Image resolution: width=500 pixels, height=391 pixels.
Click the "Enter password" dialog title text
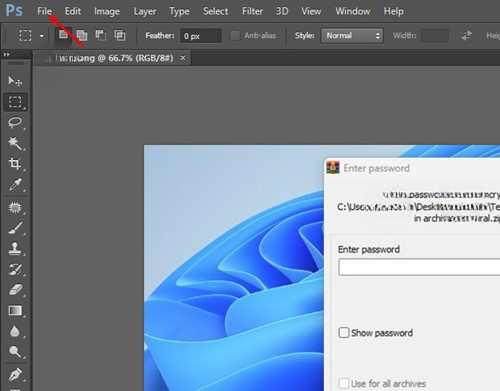pos(376,168)
